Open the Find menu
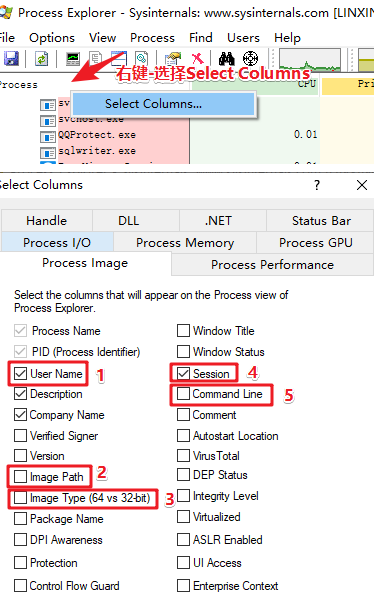This screenshot has width=374, height=612. [x=201, y=38]
